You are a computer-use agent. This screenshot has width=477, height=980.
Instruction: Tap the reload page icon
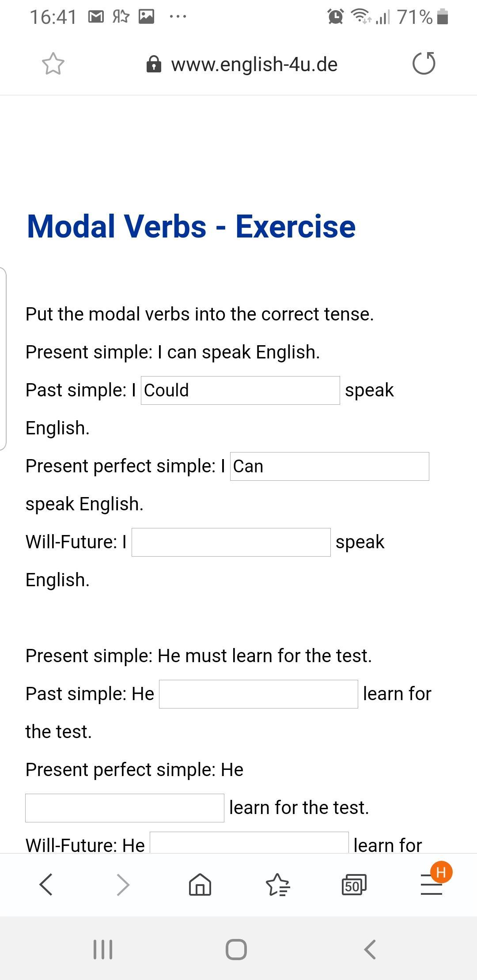424,63
